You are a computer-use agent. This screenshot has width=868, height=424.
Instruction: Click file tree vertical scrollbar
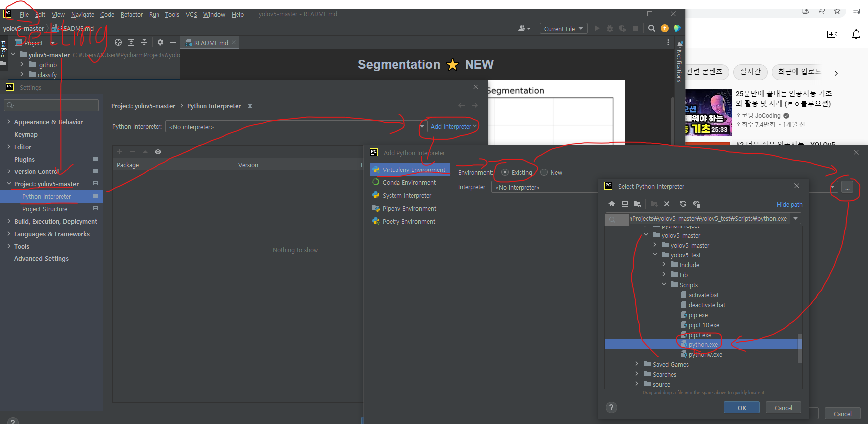pyautogui.click(x=800, y=348)
